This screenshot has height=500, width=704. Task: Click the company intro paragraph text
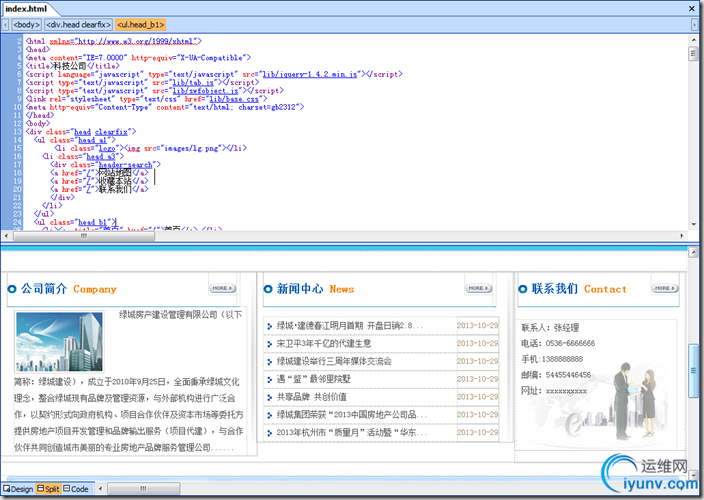(x=129, y=414)
